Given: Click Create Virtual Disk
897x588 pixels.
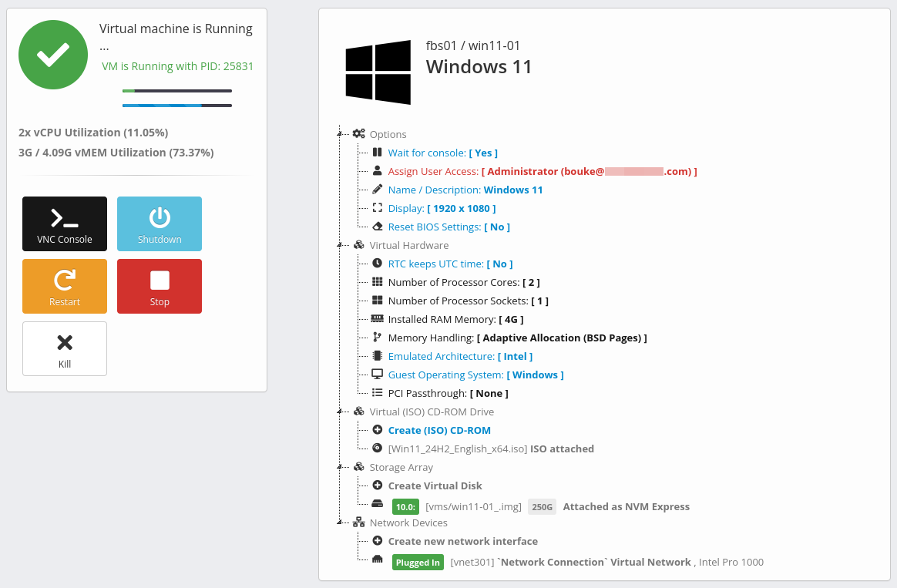Looking at the screenshot, I should (x=435, y=486).
